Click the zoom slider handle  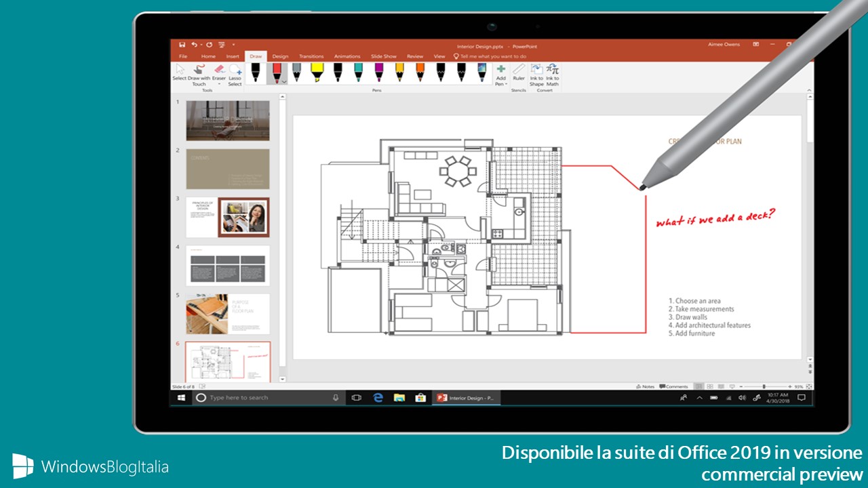coord(764,386)
